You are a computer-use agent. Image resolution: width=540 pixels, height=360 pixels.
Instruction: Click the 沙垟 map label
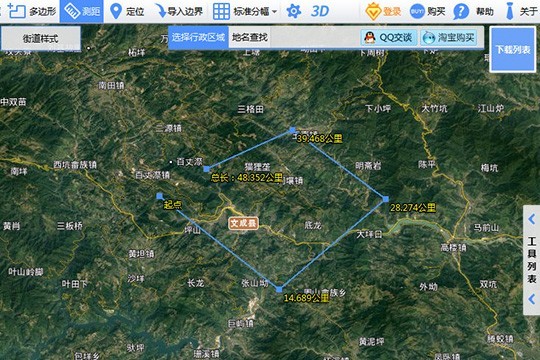click(136, 278)
